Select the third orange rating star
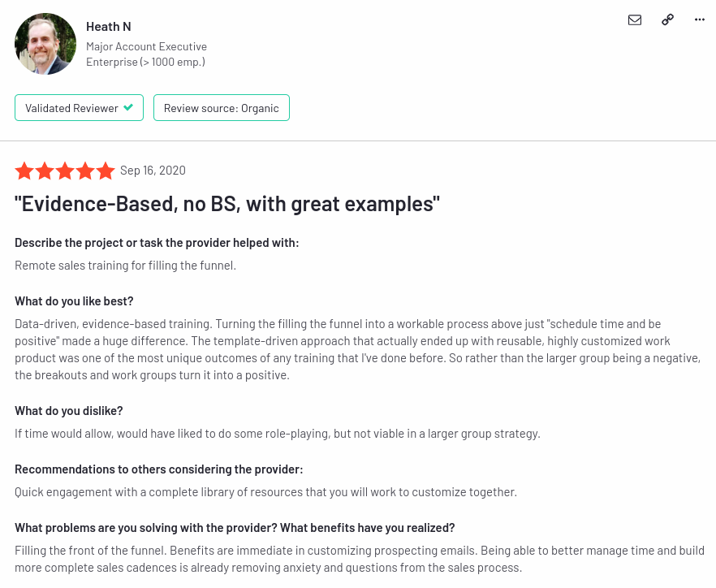716x588 pixels. click(x=65, y=171)
